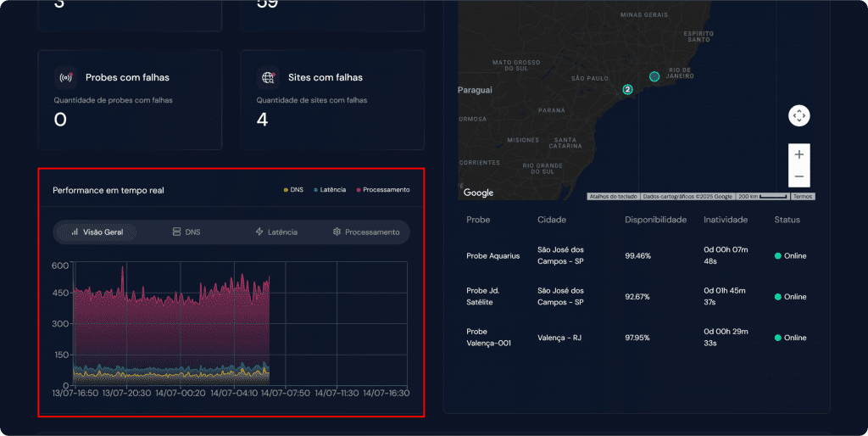Click green Online status dot for Probe Jd. Satélite

coord(778,297)
